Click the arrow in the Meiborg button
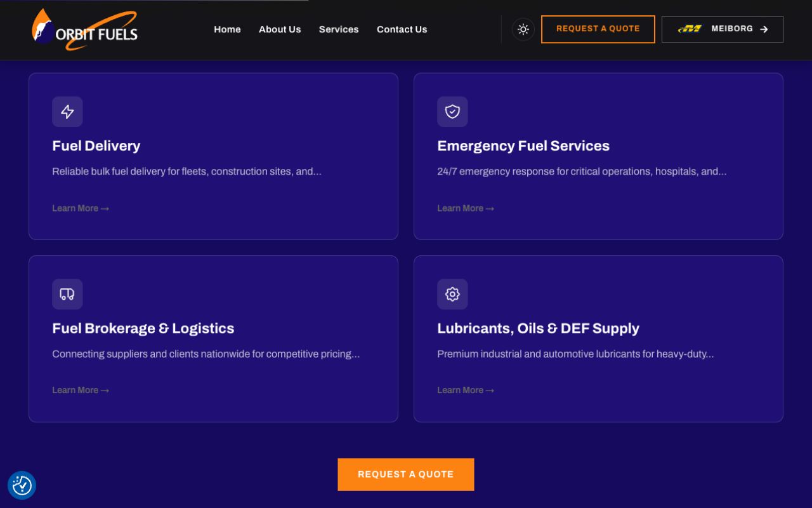The width and height of the screenshot is (812, 508). point(764,29)
